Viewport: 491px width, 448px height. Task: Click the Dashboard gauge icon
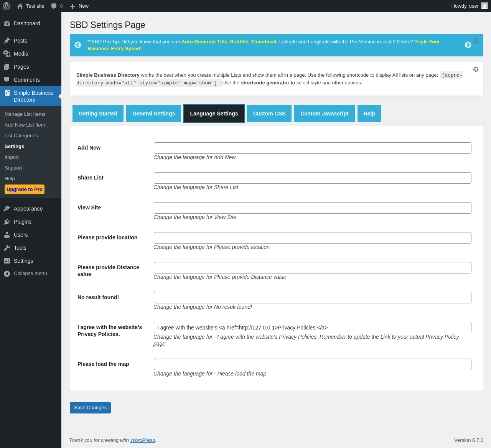7,23
